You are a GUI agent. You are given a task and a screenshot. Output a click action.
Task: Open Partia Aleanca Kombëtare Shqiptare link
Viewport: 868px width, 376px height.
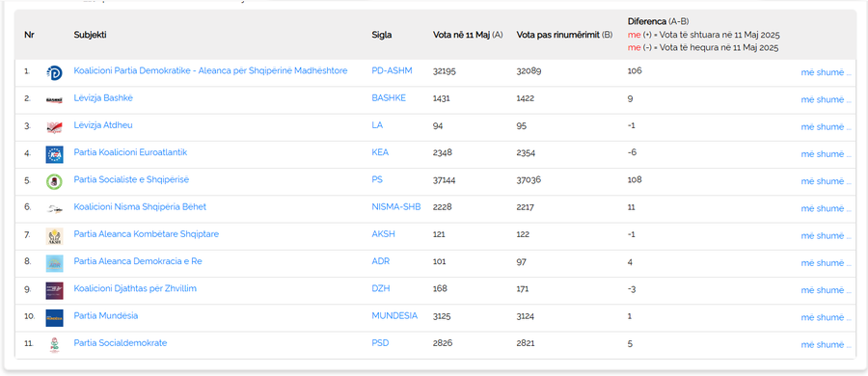(147, 233)
